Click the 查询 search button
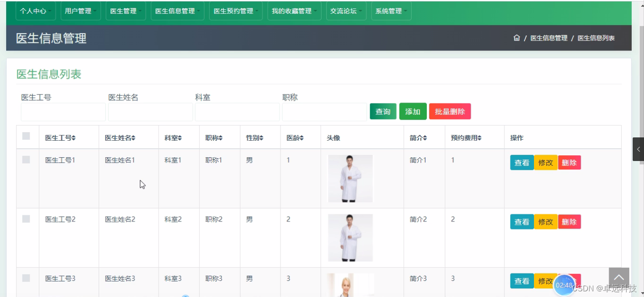This screenshot has height=297, width=644. tap(383, 111)
